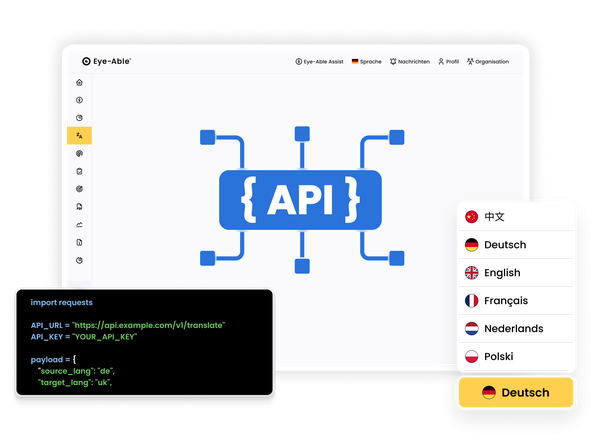The image size is (600, 441).
Task: Click the "target_lang": "uk" code line
Action: pos(75,382)
